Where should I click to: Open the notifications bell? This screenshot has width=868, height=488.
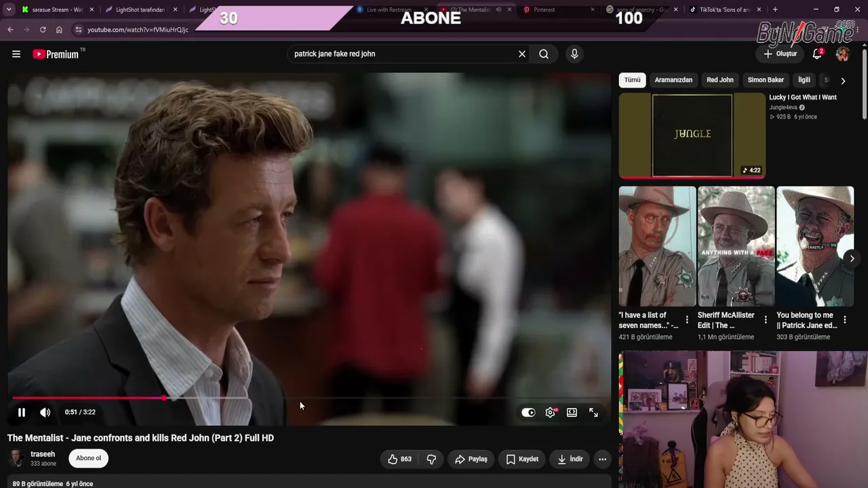point(817,54)
